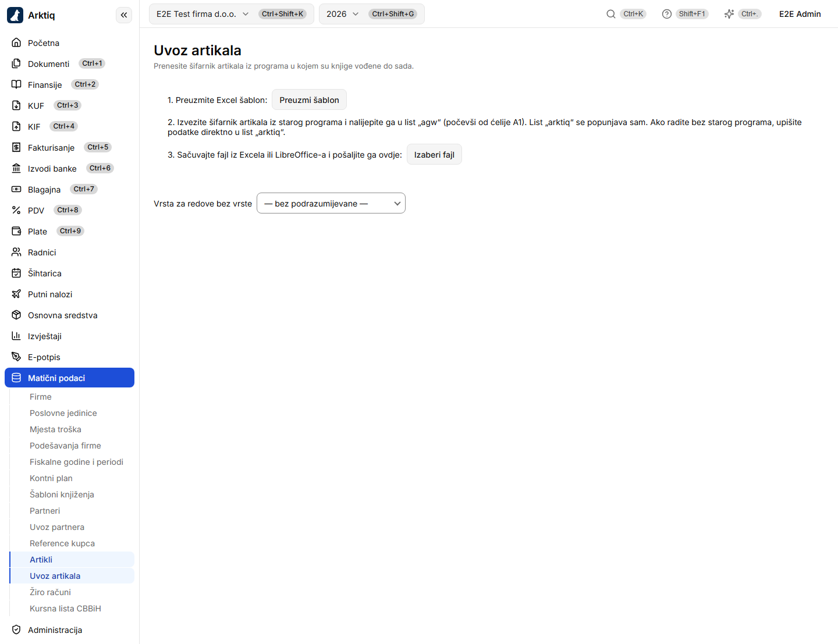Open Reference kupca submenu item
Screen dimensions: 838x644
(x=72, y=543)
